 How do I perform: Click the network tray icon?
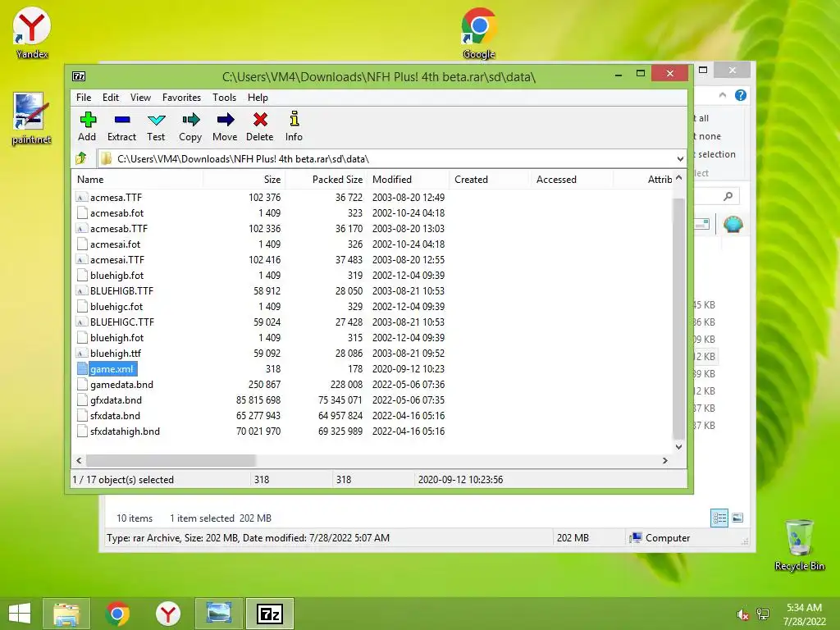[x=763, y=614]
